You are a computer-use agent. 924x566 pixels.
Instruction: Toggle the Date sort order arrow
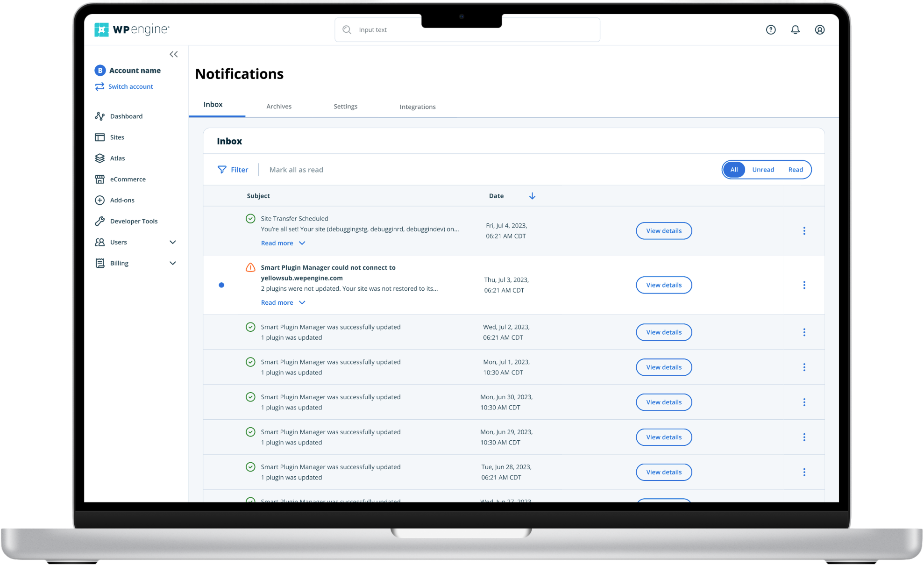point(532,196)
